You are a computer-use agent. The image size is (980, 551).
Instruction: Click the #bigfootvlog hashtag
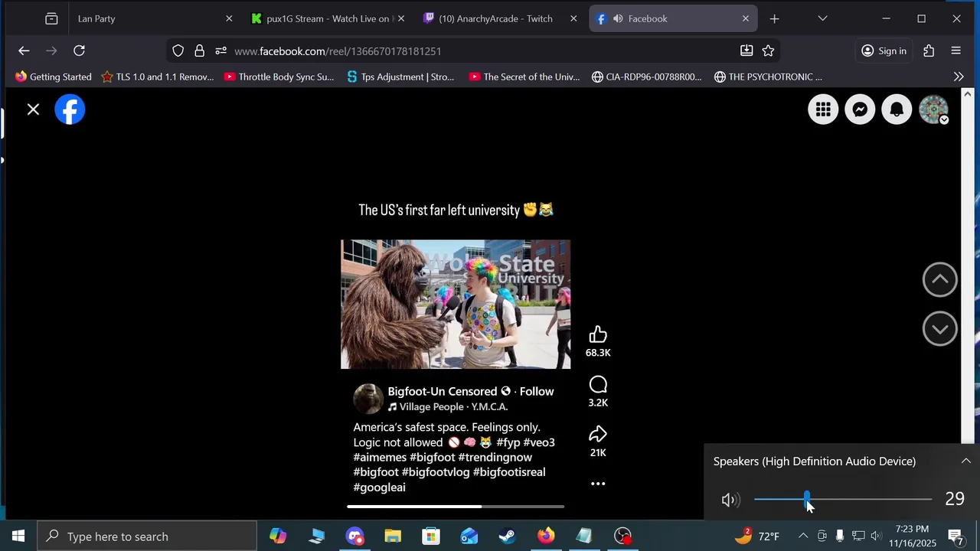(436, 472)
